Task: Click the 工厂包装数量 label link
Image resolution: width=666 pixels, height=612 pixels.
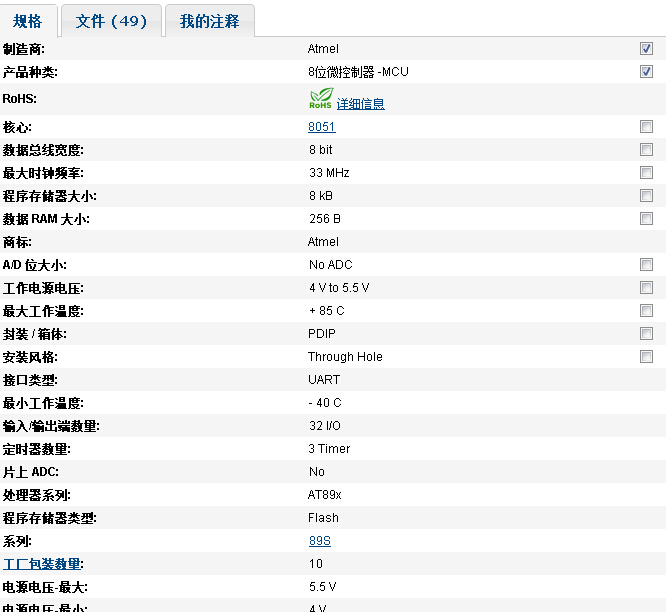Action: [42, 564]
